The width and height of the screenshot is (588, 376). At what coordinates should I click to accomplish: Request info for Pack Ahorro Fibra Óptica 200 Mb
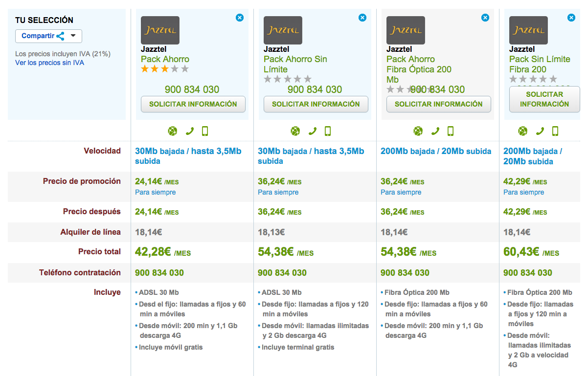(439, 104)
